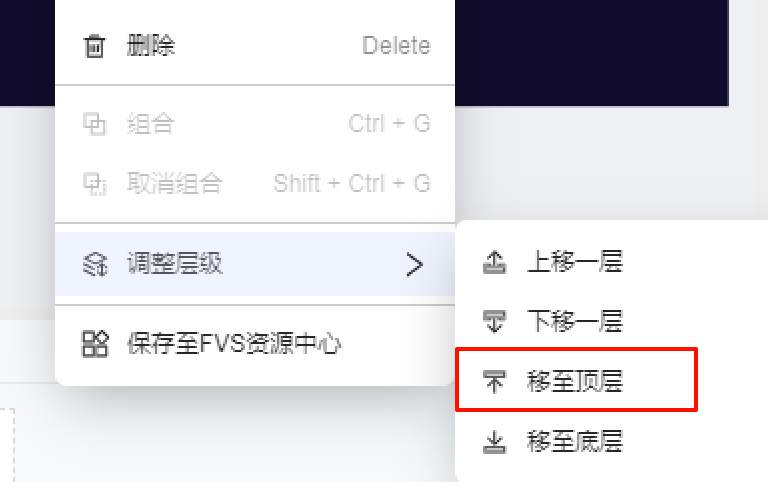The height and width of the screenshot is (482, 768).
Task: Choose 组合 from the context menu
Action: point(255,124)
